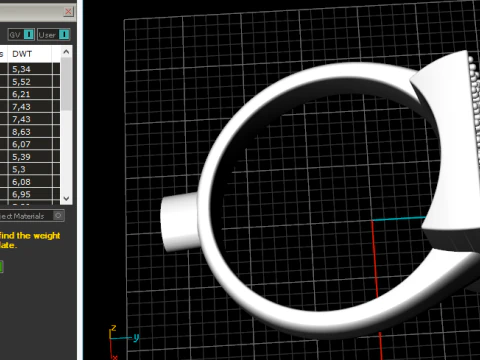This screenshot has width=480, height=360.
Task: Select the 5,52 DWT row
Action: pos(30,82)
